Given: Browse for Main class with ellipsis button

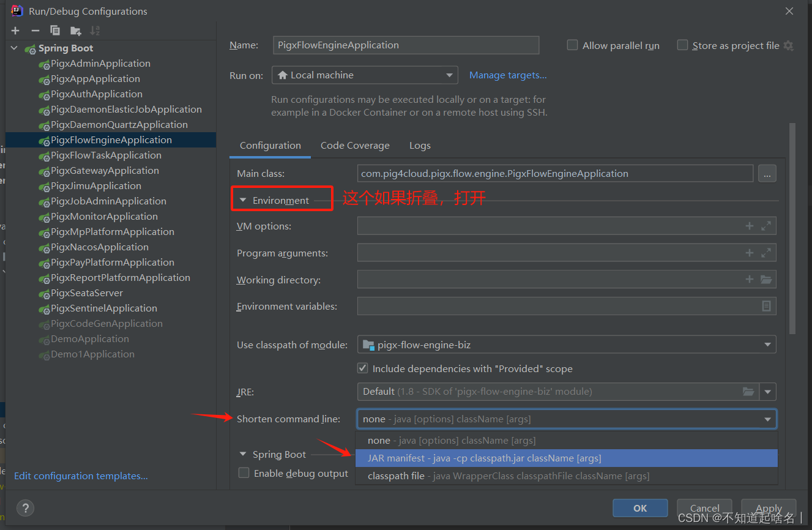Looking at the screenshot, I should point(767,174).
